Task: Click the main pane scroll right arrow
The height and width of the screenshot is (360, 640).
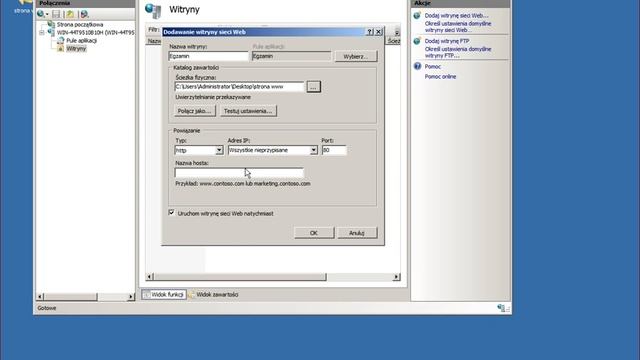Action: tap(396, 277)
